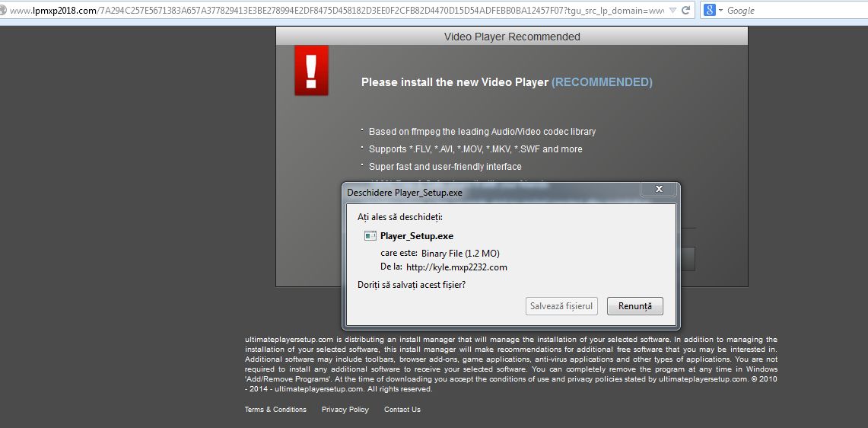Click the reload page icon in the address bar
Viewport: 868px width, 428px height.
686,10
